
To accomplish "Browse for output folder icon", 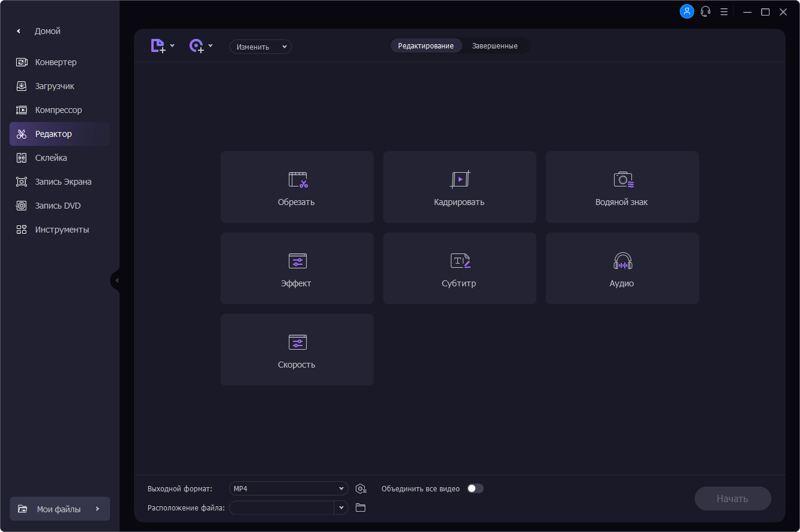I will (361, 508).
